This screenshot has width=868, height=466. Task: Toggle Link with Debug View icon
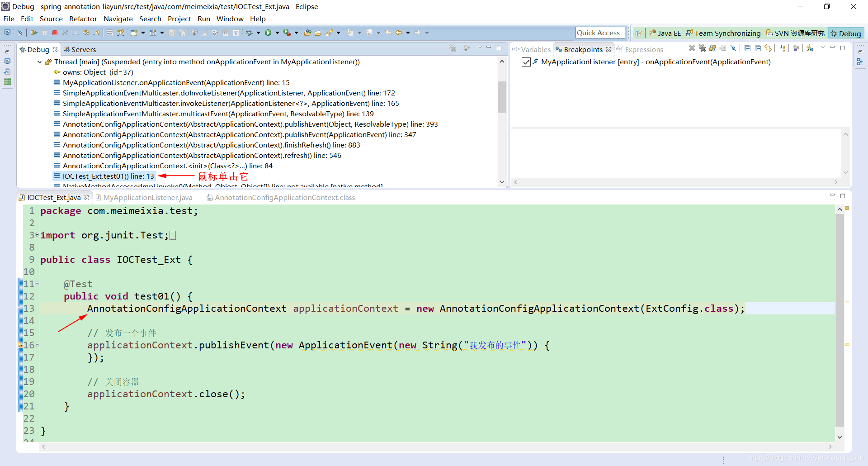tap(768, 48)
